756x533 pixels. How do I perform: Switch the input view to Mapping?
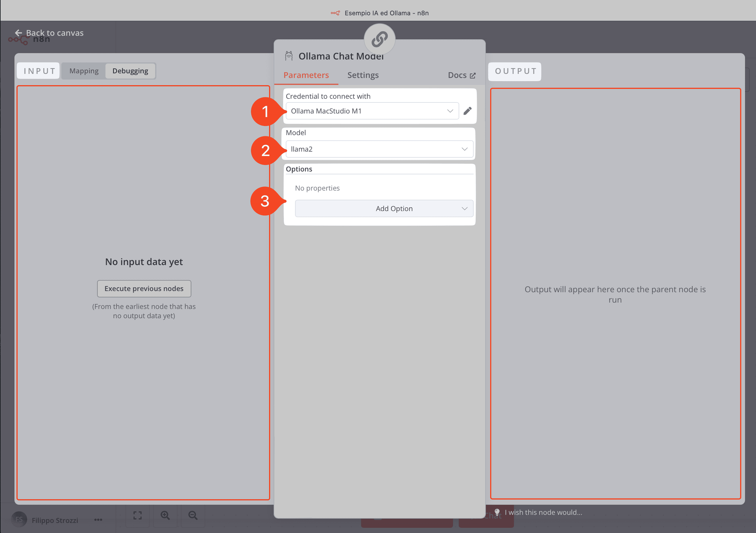pyautogui.click(x=84, y=71)
